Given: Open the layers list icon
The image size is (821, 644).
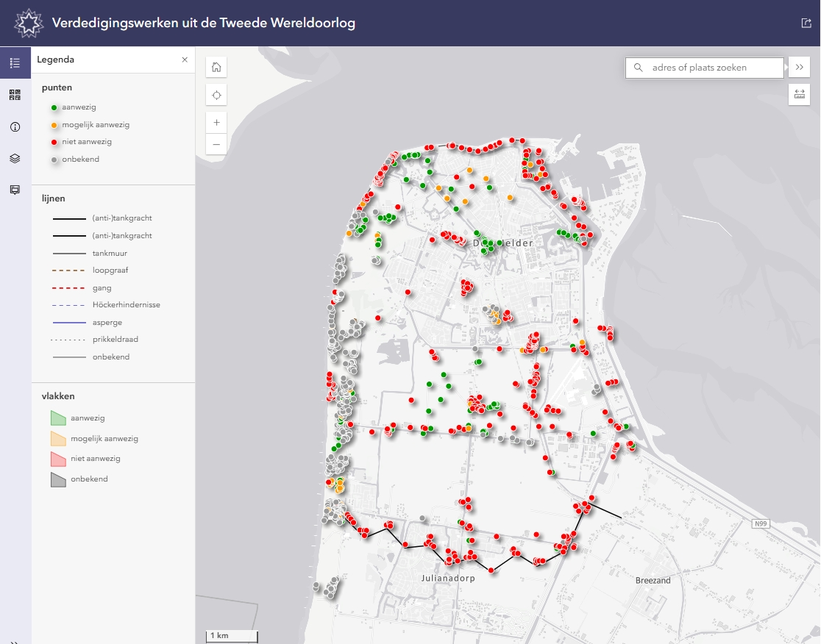Looking at the screenshot, I should (x=15, y=158).
